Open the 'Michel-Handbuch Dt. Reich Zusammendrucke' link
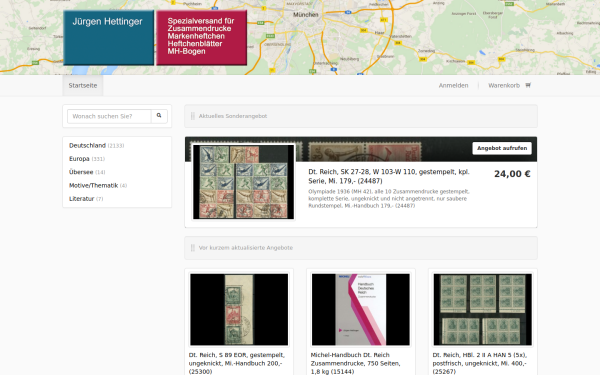This screenshot has height=375, width=600. coord(355,363)
